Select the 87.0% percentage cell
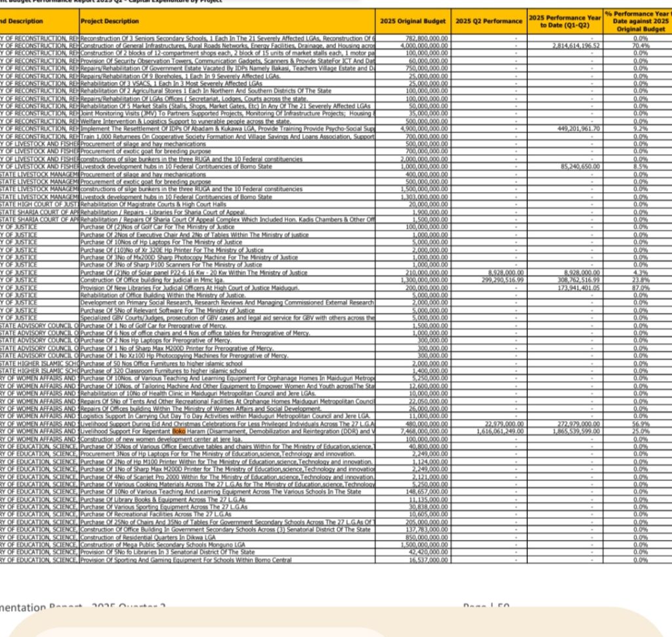The image size is (672, 637). 640,288
